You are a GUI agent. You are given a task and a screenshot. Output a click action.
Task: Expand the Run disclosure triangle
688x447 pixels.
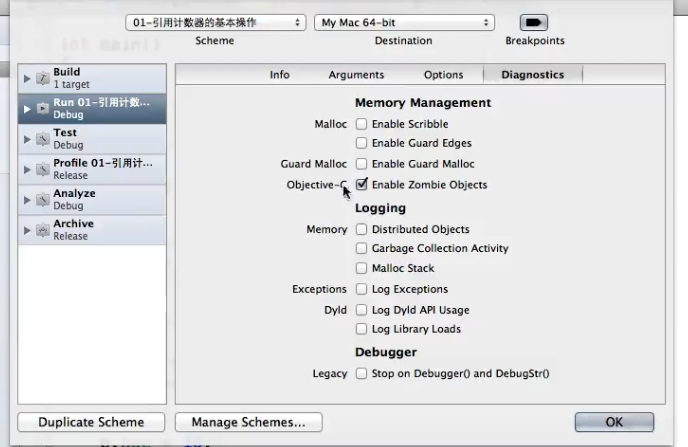[27, 109]
